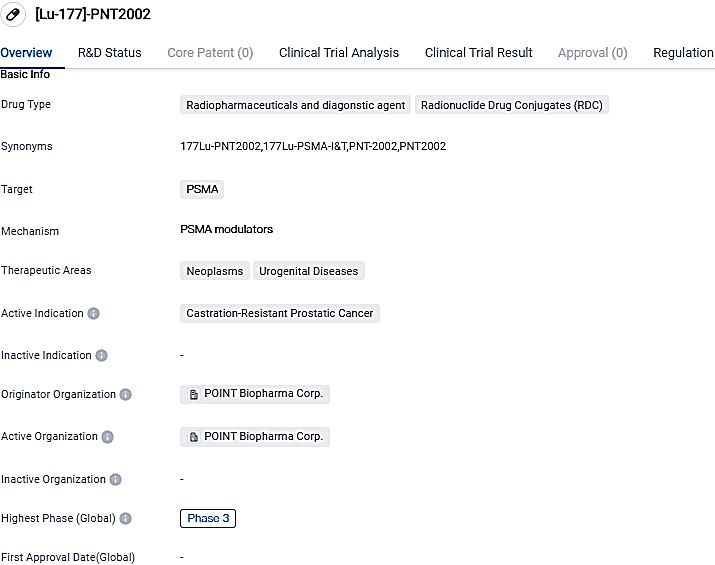Click the PSMA target tag
715x565 pixels.
[202, 189]
